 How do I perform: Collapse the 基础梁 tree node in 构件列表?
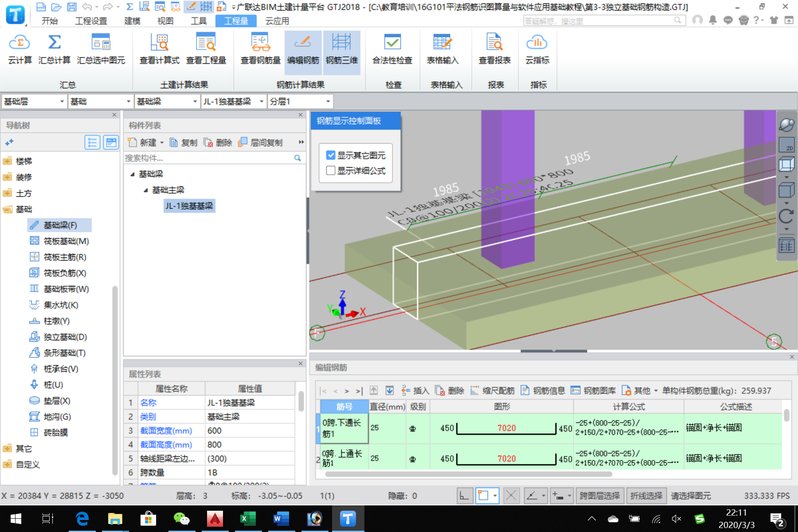point(132,174)
